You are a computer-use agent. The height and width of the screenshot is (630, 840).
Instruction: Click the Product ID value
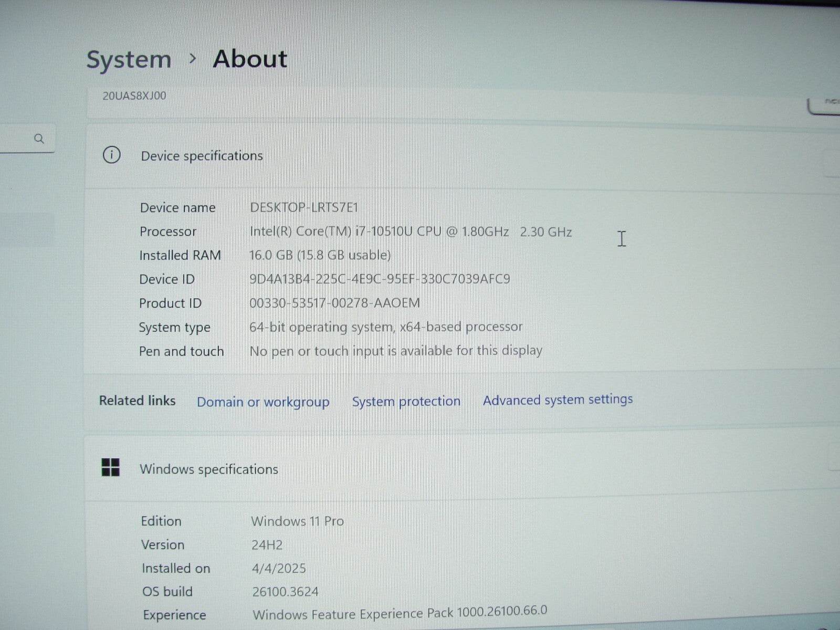(336, 303)
